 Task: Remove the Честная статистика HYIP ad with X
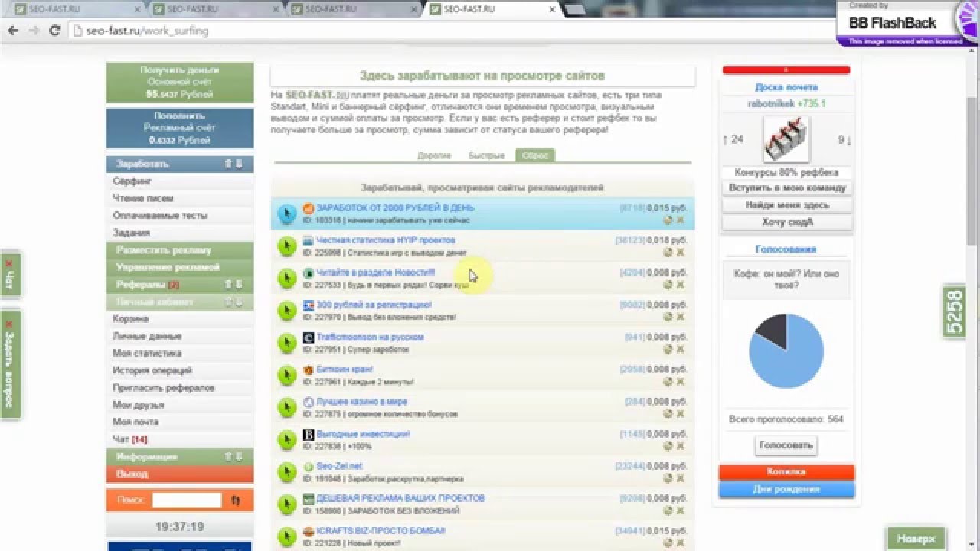tap(681, 253)
